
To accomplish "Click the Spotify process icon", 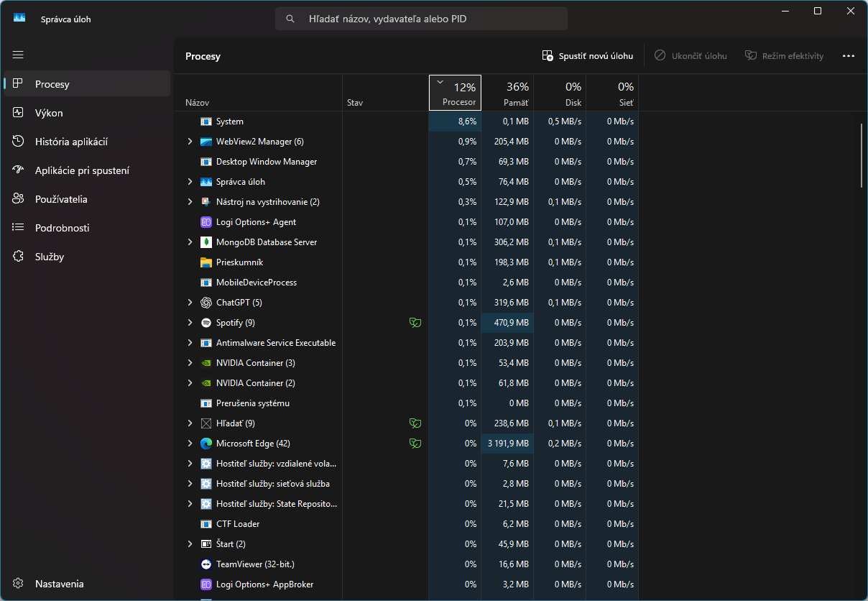I will click(206, 323).
